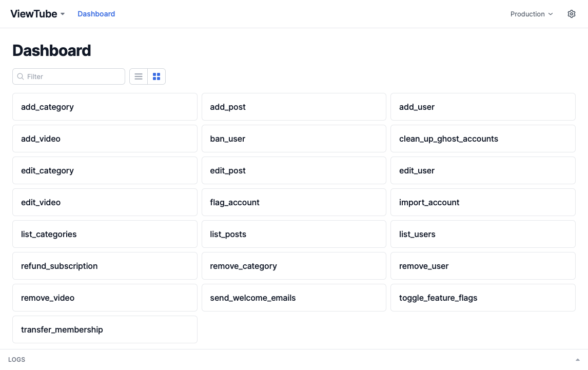Select the transfer_membership card
This screenshot has width=588, height=370.
click(x=105, y=329)
